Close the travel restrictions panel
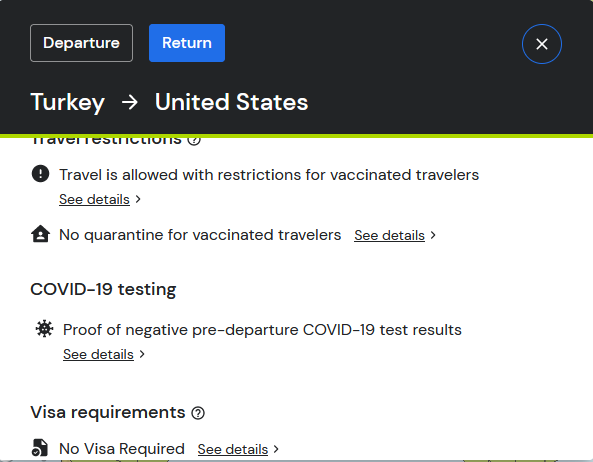 coord(542,44)
